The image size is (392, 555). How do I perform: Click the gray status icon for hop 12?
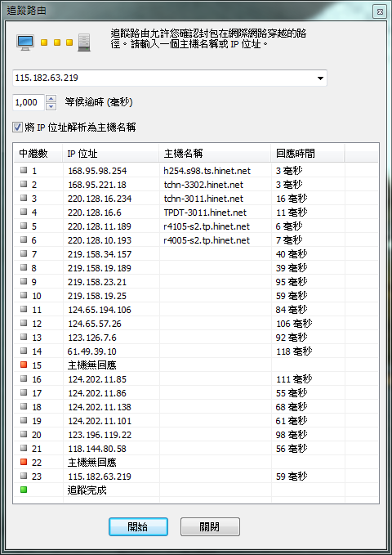(x=24, y=323)
